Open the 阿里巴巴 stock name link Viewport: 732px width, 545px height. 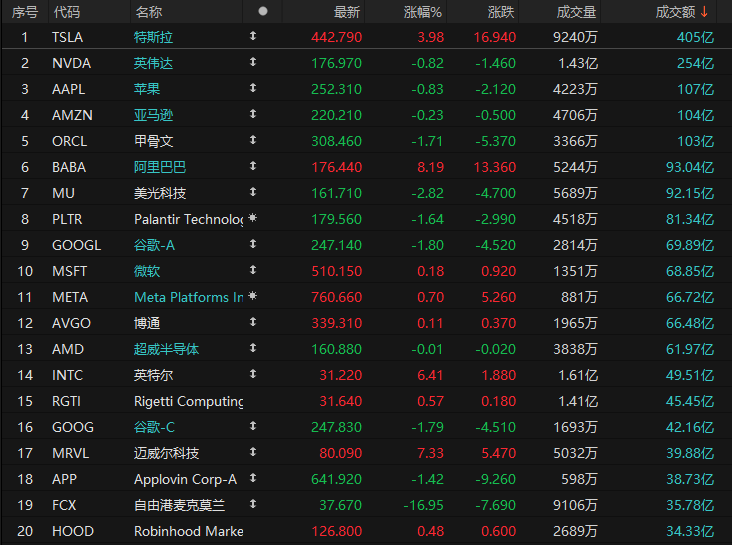pos(160,167)
